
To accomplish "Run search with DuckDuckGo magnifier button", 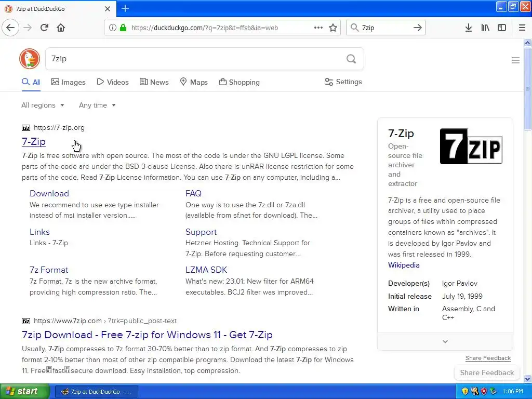I will point(351,59).
